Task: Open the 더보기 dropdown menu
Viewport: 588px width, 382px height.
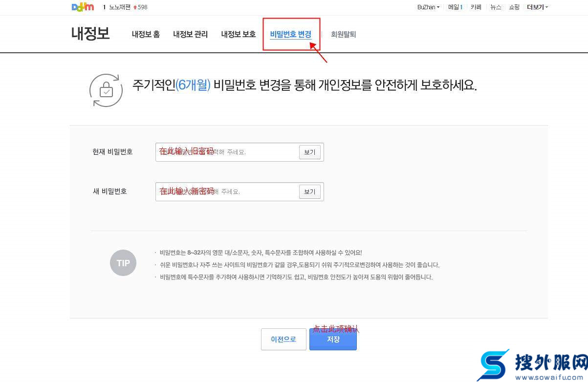Action: (x=536, y=7)
